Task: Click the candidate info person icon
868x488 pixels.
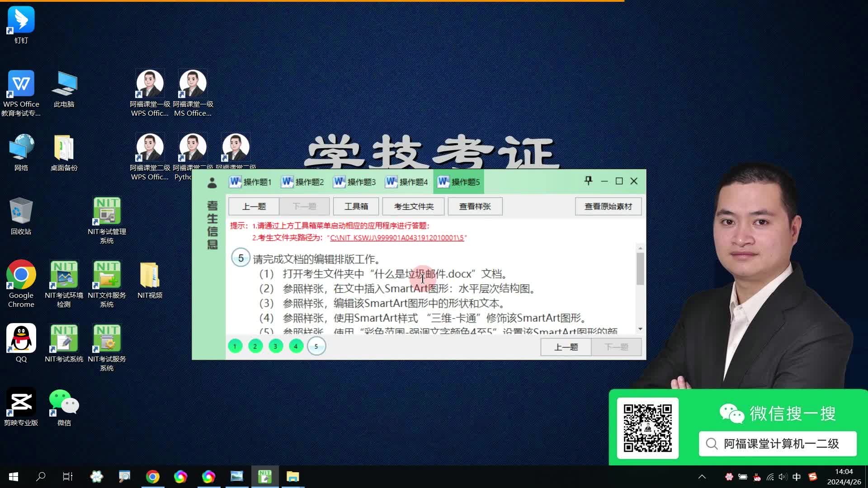Action: click(212, 183)
